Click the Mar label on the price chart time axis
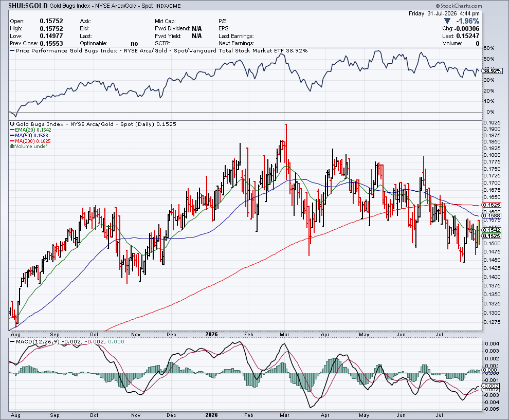This screenshot has height=420, width=509. (x=284, y=334)
